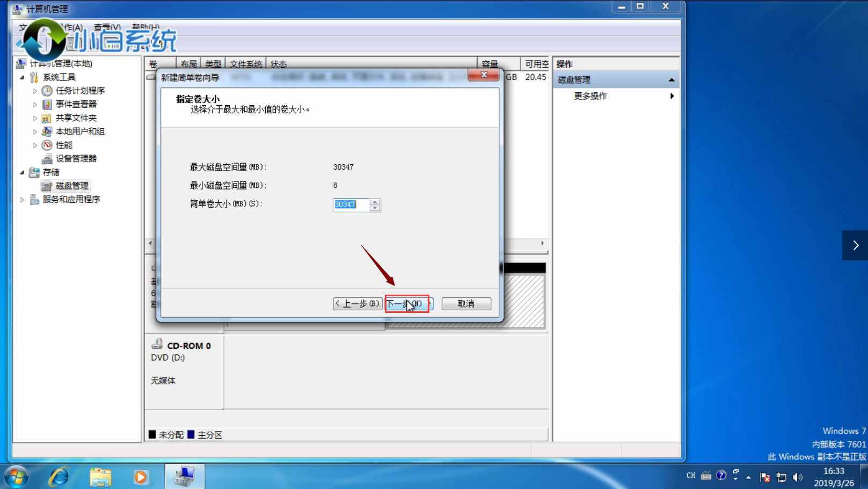Click the Next (下一步) button in wizard

pos(409,304)
